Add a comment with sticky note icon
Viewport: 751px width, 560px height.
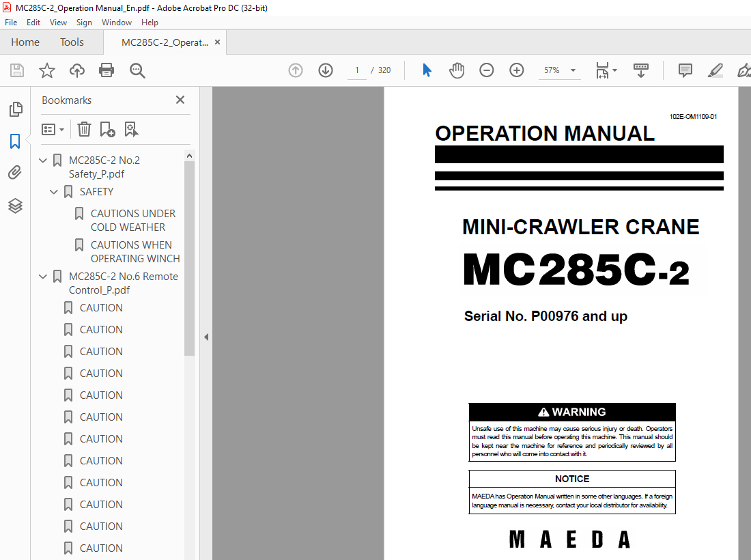(x=685, y=70)
